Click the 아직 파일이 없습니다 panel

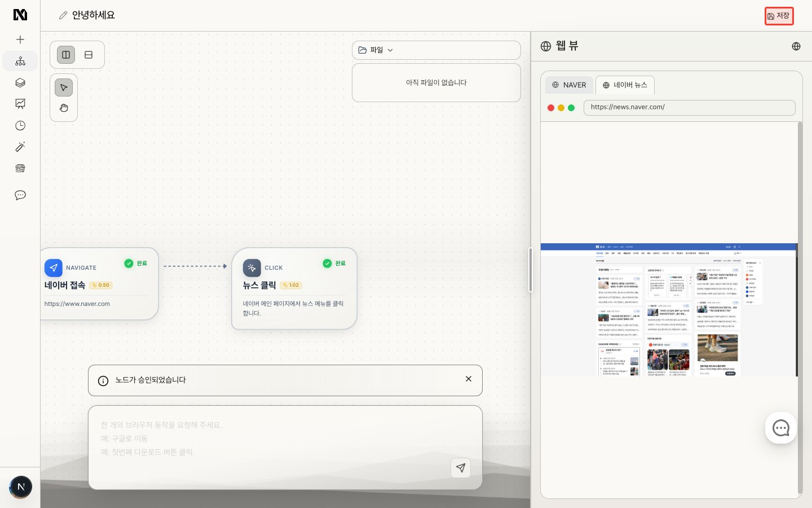point(436,82)
